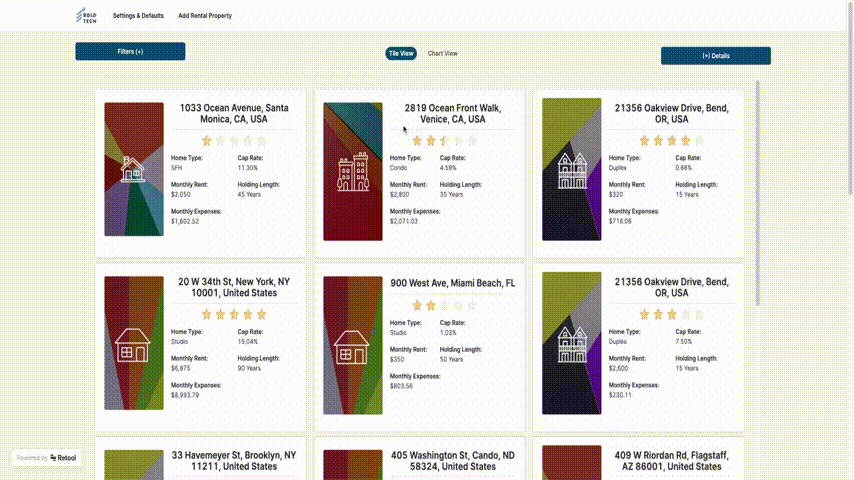Screen dimensions: 854x480
Task: Click first star on 20 W 34th St rating
Action: [x=206, y=314]
